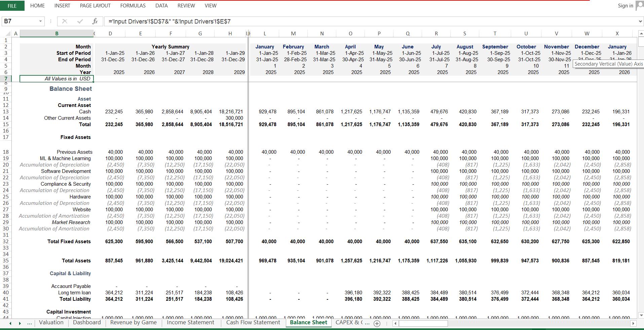Click Other Current Assets value 300,000
Viewport: 644px width, 330px height.
click(x=234, y=118)
